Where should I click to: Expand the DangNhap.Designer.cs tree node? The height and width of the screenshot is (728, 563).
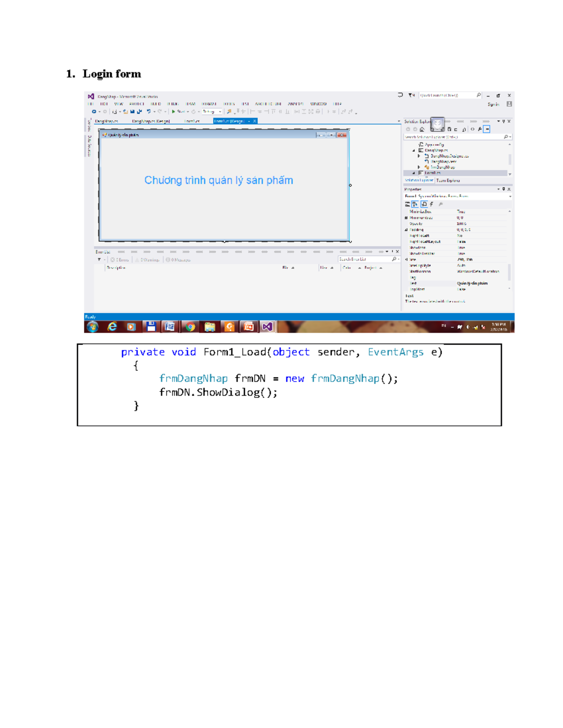[419, 156]
